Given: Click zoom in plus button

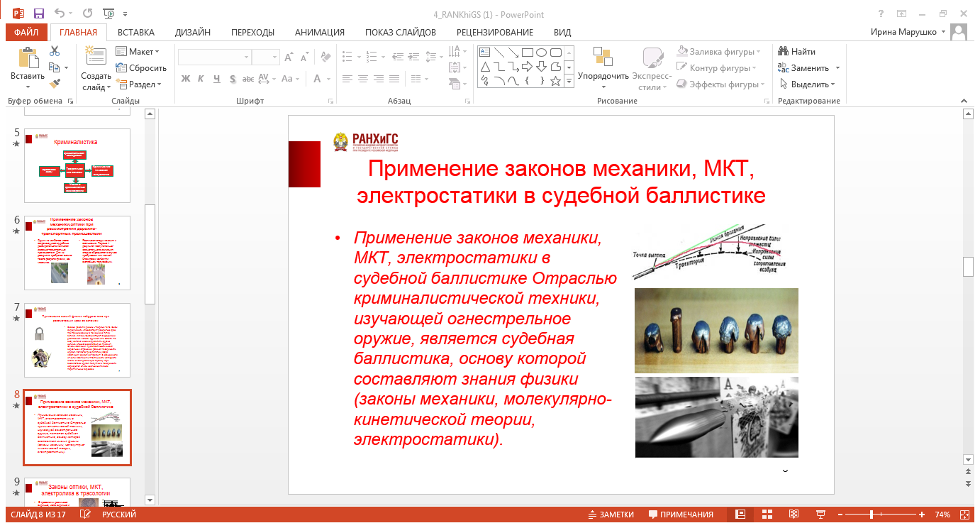Looking at the screenshot, I should click(921, 515).
